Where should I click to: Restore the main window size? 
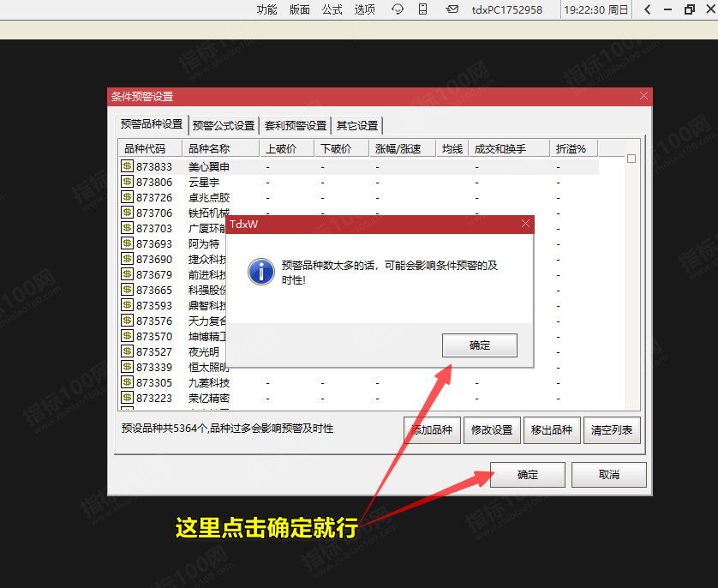689,9
